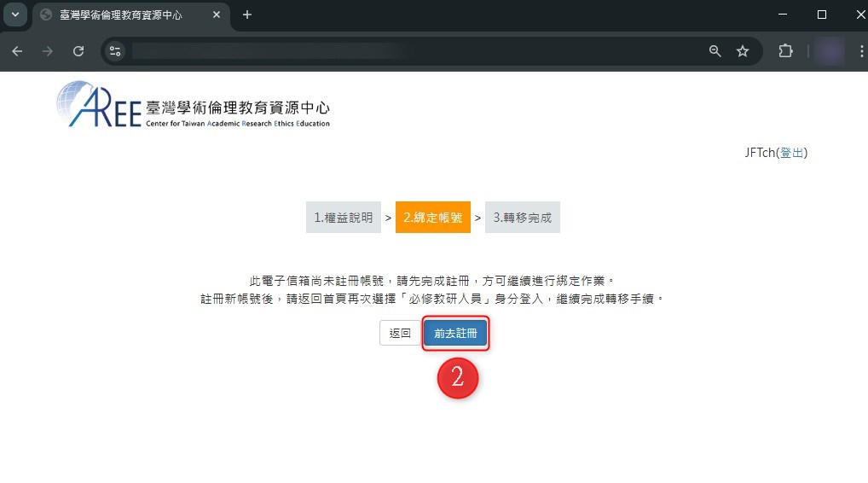Click the JFTch username text
The image size is (868, 483).
tap(760, 152)
